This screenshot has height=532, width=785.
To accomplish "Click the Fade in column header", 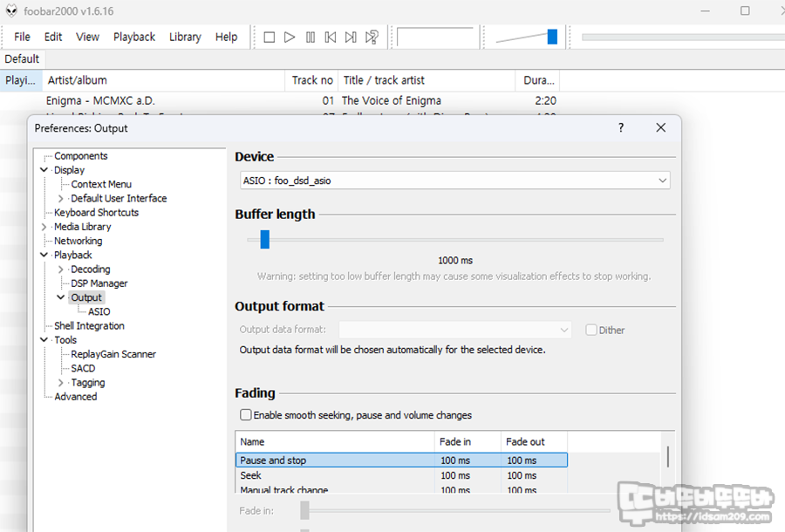I will pyautogui.click(x=468, y=442).
